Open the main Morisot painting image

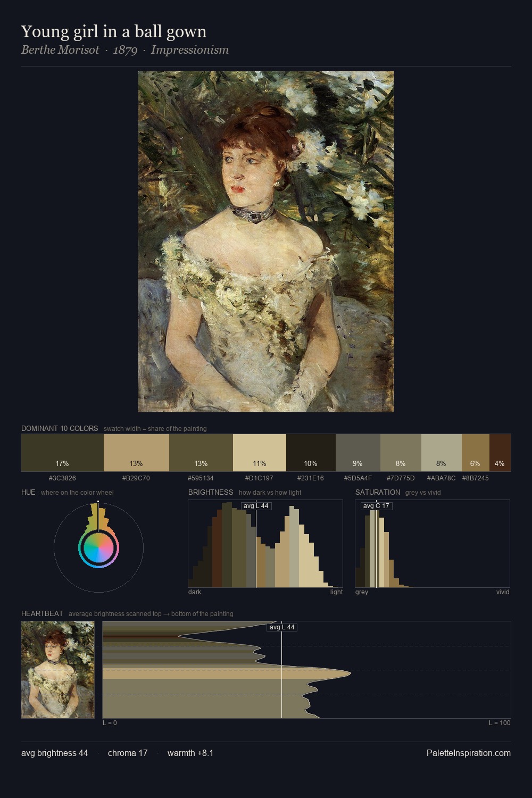coord(266,242)
